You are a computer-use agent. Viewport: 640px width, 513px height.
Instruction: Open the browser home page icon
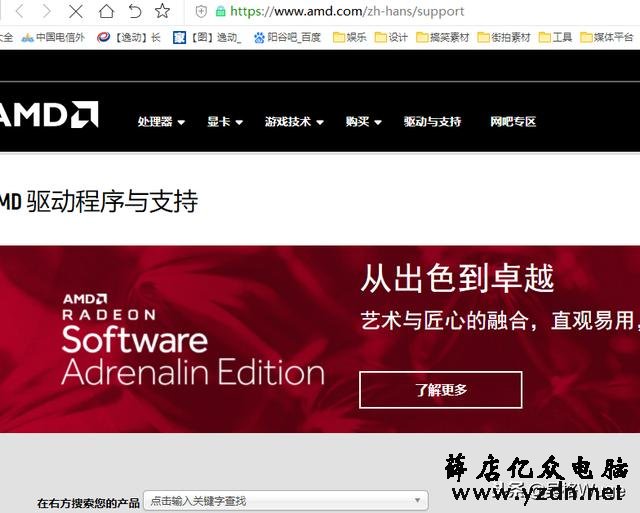click(106, 11)
